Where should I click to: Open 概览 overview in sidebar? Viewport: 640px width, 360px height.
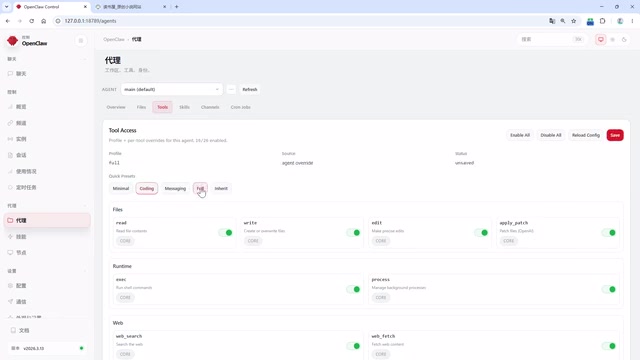(47, 107)
